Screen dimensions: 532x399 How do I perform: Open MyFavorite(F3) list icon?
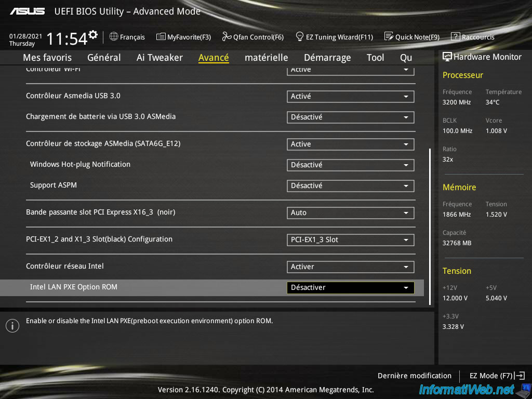(x=161, y=37)
